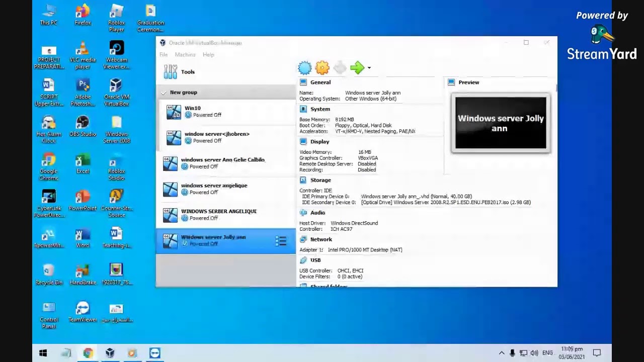Select the VLC media player desktop icon

click(x=83, y=56)
